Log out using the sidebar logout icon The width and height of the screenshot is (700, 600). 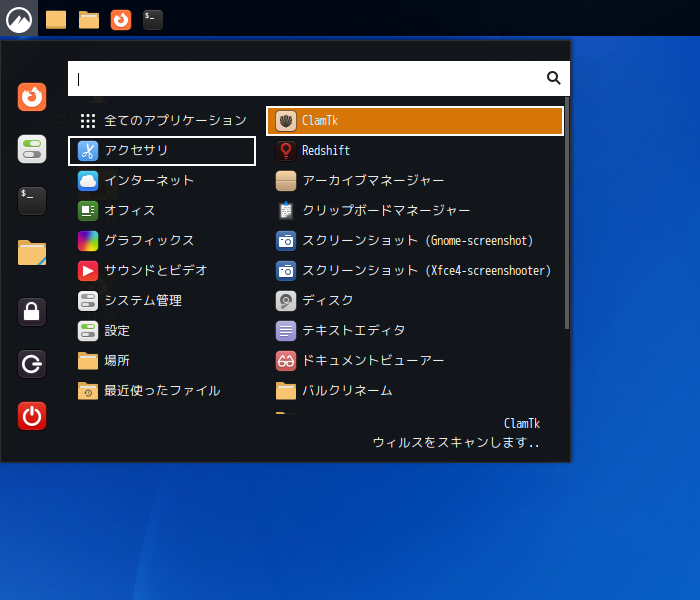click(32, 364)
